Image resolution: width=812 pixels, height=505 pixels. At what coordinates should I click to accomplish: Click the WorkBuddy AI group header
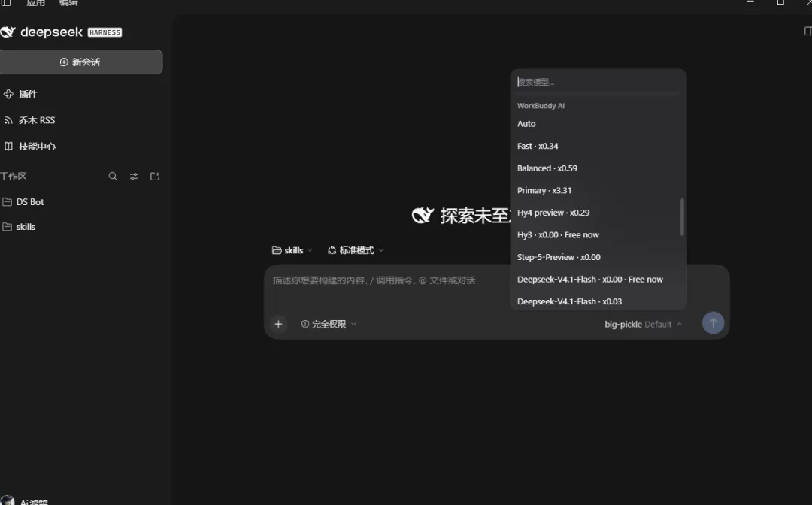541,105
